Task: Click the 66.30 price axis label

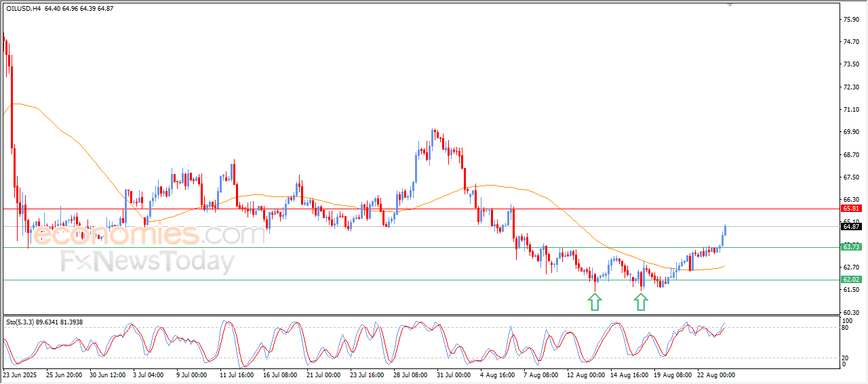Action: [x=852, y=200]
